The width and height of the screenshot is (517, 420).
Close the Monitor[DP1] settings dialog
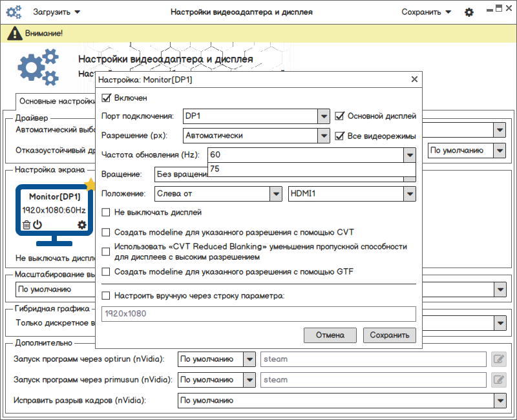[414, 79]
